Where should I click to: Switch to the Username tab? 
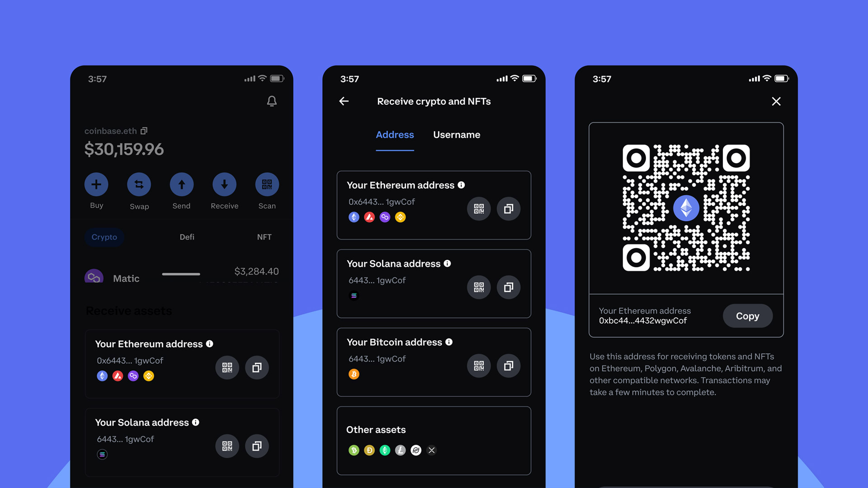click(457, 134)
